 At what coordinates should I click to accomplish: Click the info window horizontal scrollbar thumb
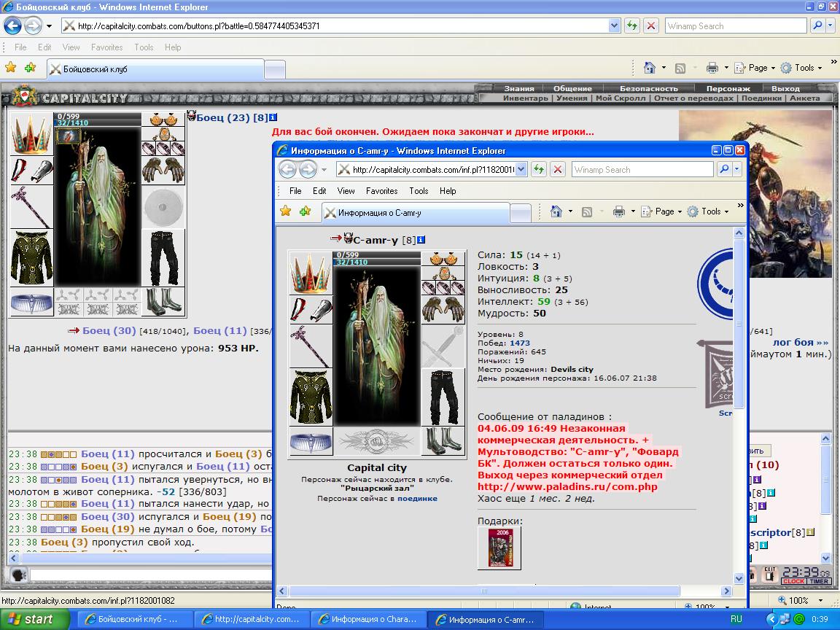point(484,591)
